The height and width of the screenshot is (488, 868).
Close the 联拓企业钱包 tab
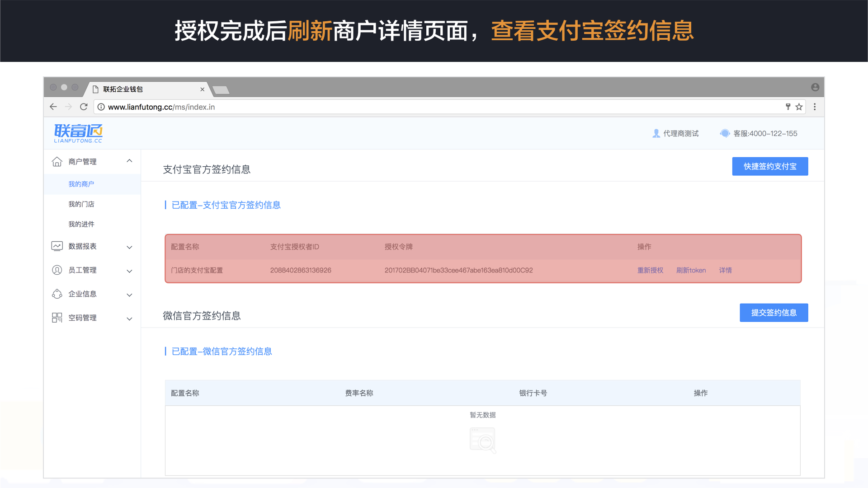coord(202,89)
